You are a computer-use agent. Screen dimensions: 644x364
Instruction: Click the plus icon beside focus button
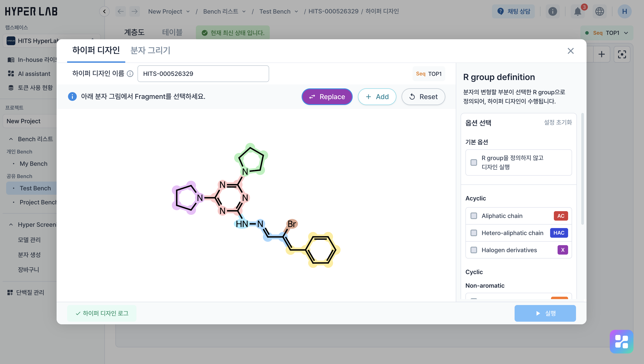point(601,54)
